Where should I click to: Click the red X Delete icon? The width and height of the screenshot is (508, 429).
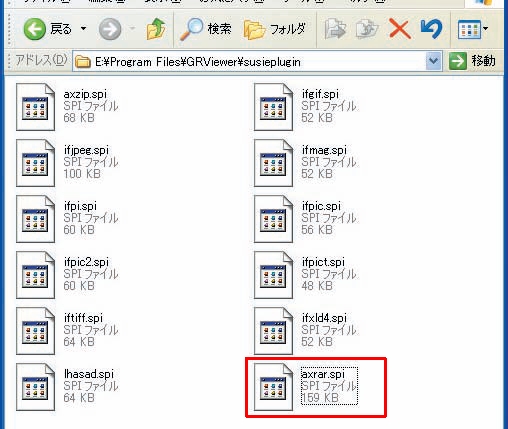(x=400, y=29)
